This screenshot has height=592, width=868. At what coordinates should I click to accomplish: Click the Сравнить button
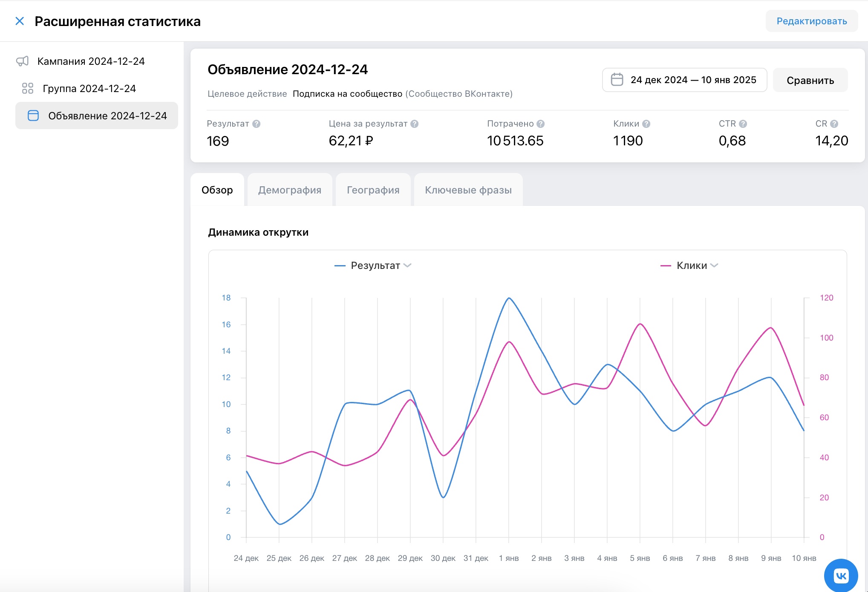[810, 80]
